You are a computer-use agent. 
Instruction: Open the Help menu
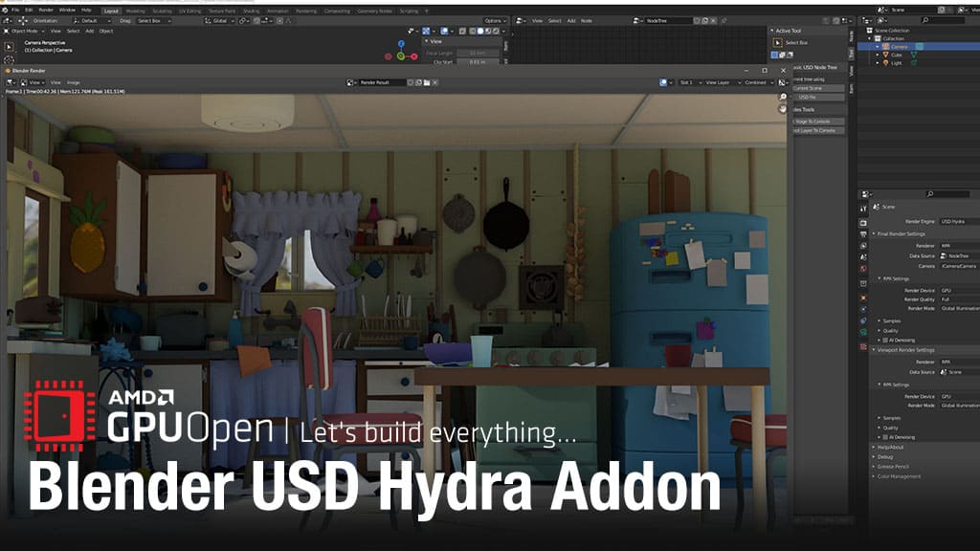86,11
